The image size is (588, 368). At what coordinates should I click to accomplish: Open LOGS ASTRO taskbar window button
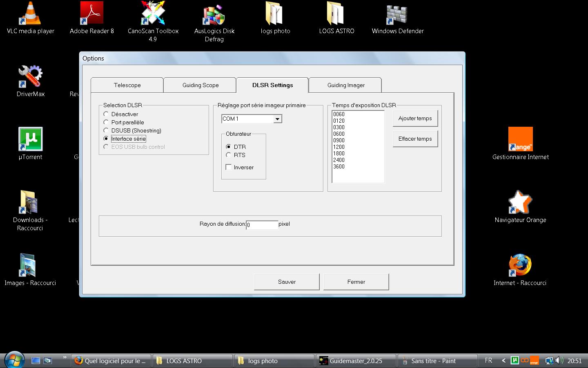pos(193,361)
